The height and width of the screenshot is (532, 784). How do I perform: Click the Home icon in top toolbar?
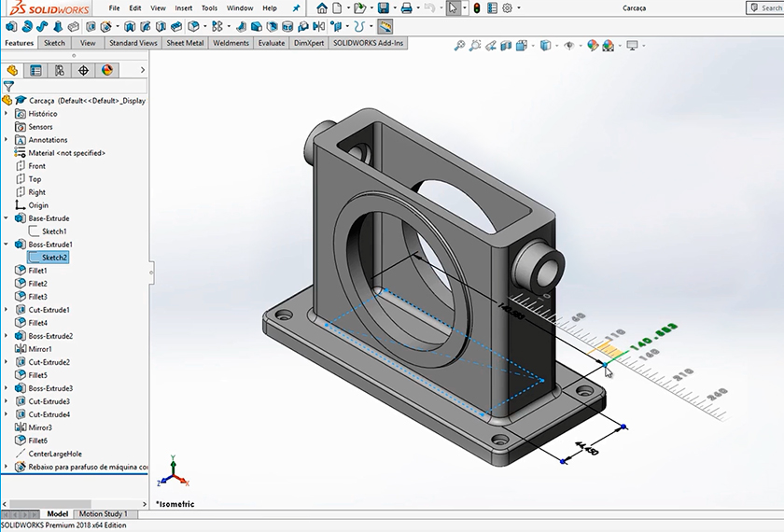coord(322,8)
